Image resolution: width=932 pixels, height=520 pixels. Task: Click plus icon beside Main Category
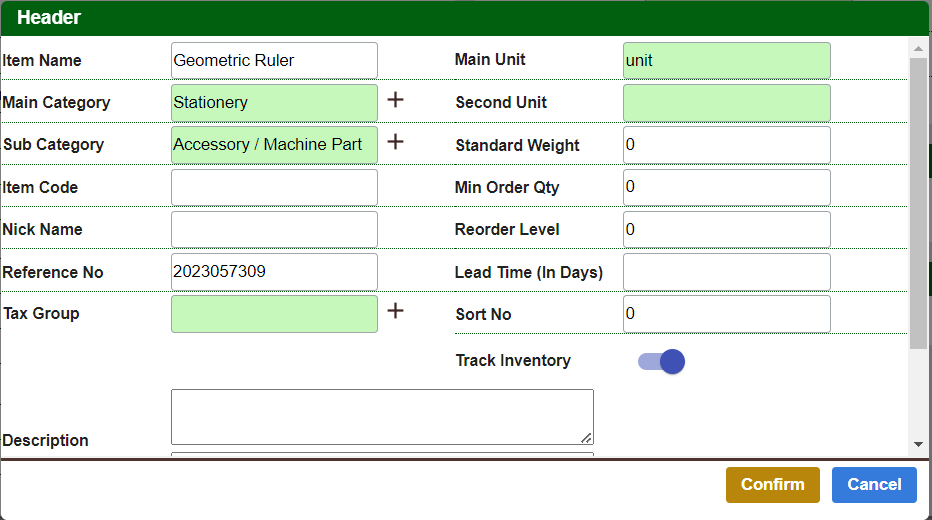395,100
